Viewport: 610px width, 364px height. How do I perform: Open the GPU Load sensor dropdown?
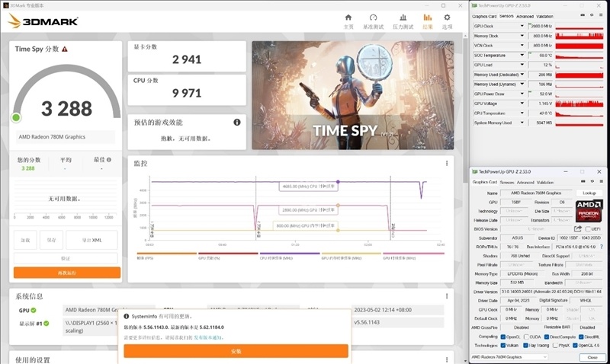522,65
